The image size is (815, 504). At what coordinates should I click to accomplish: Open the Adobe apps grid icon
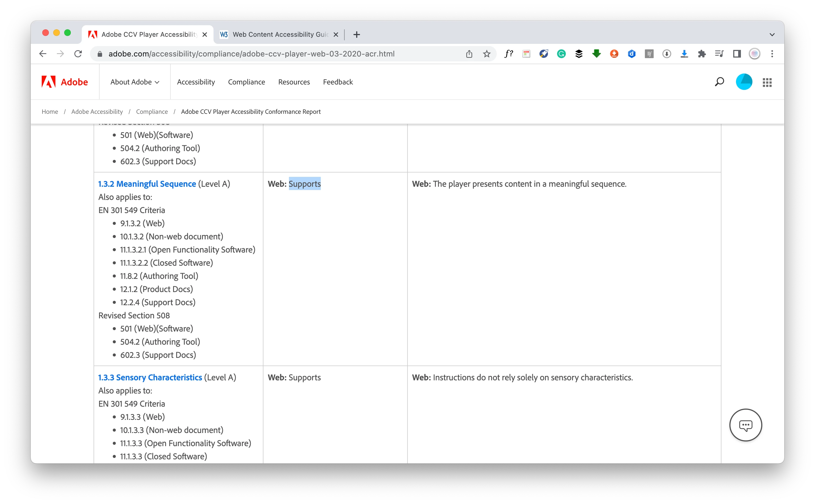(x=767, y=82)
